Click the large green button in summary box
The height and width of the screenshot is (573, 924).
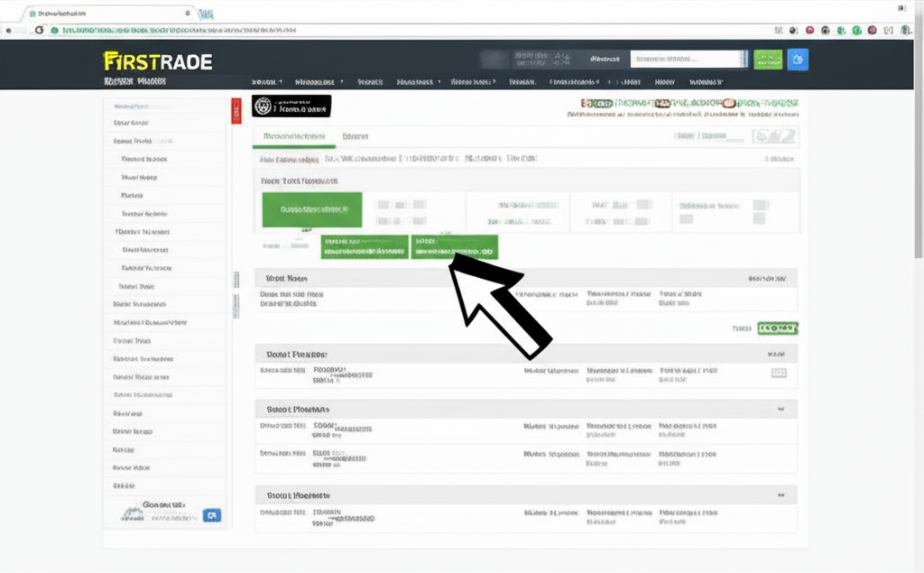click(x=311, y=208)
